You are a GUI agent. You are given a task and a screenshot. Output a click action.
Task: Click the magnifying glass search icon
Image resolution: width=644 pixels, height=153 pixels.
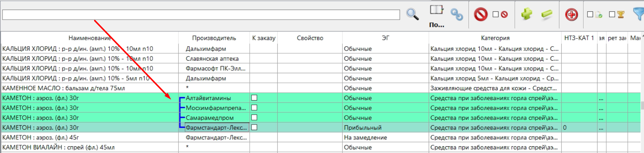(x=412, y=14)
